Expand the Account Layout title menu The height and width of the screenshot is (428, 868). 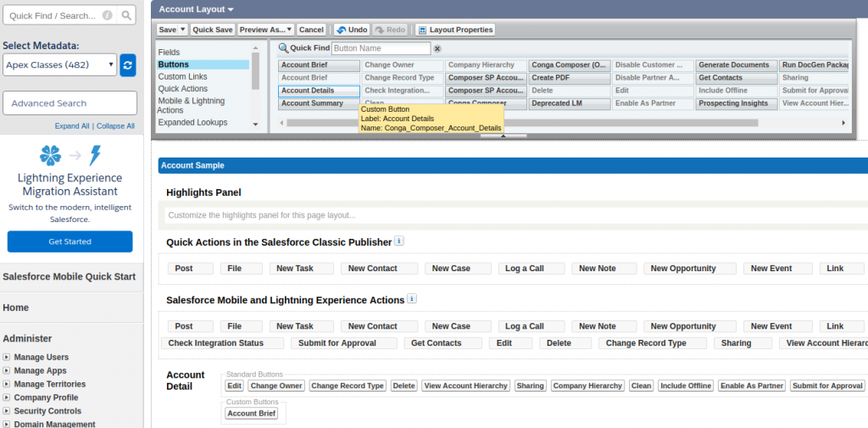(231, 9)
